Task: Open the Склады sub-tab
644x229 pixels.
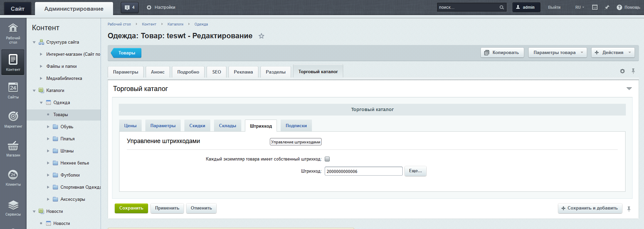Action: tap(227, 126)
